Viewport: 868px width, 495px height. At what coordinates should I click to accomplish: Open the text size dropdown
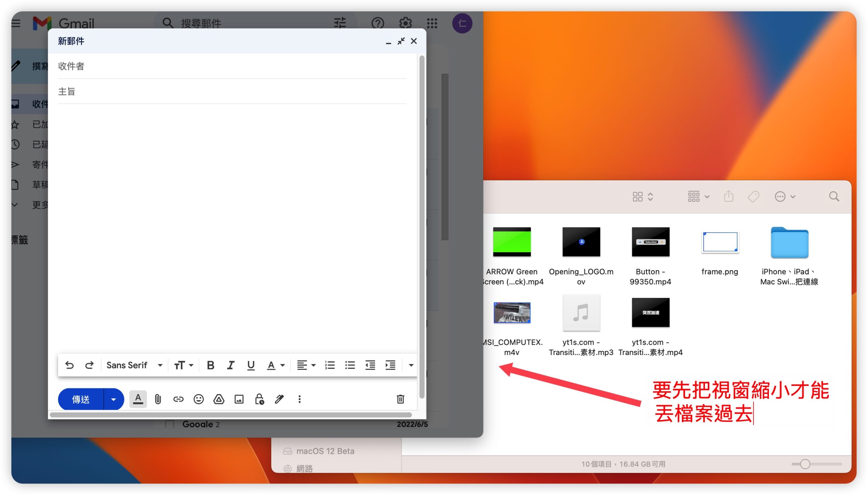tap(183, 365)
